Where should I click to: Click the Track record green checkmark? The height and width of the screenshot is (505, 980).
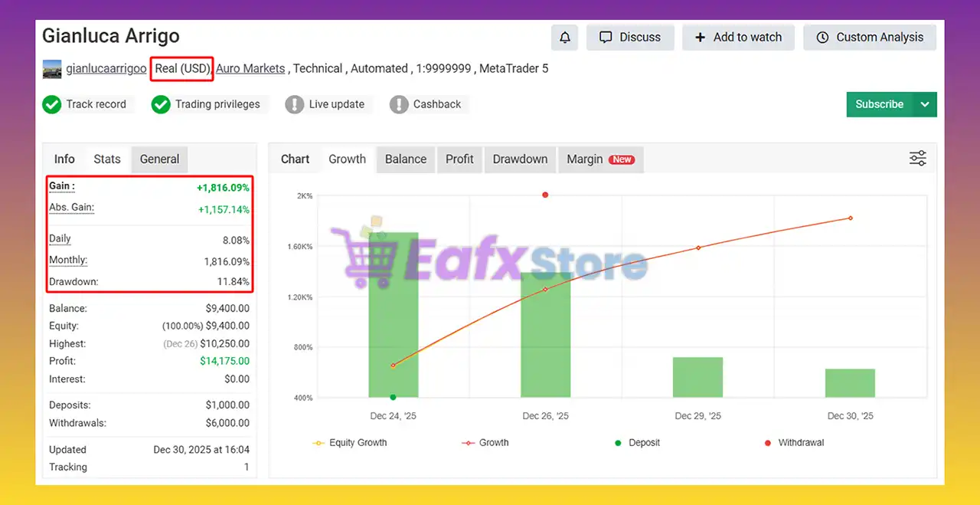coord(52,104)
